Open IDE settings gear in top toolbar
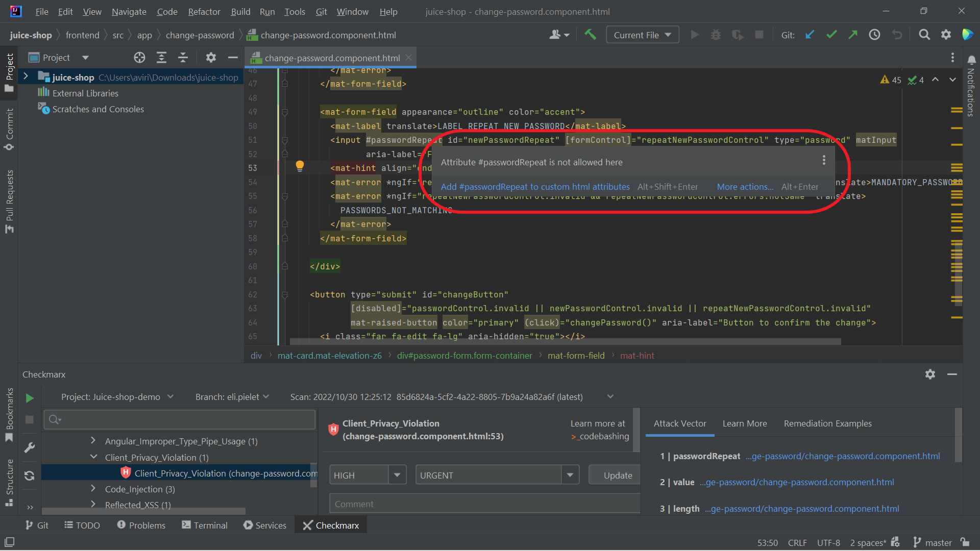The image size is (980, 551). click(x=946, y=35)
